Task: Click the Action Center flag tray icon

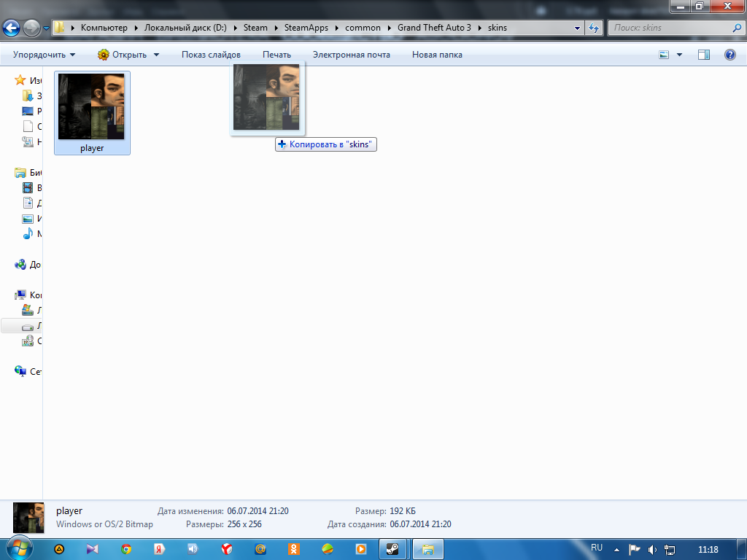Action: pos(635,550)
